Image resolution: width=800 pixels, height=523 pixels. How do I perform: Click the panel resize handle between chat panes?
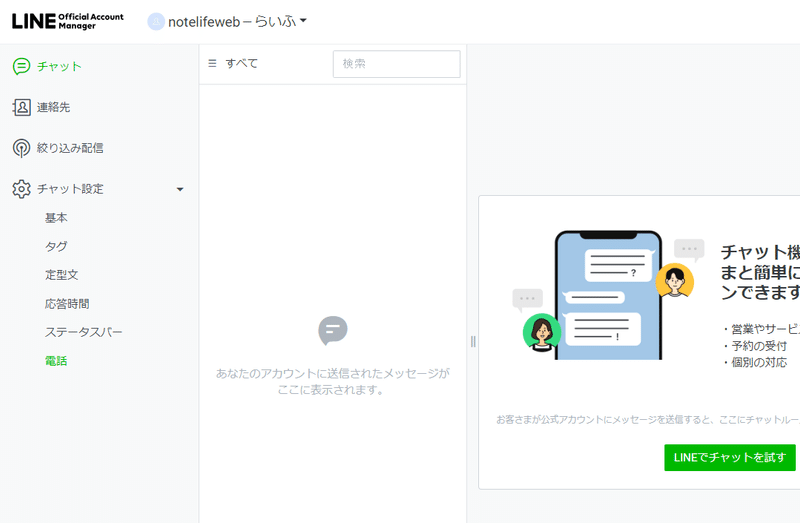coord(473,341)
